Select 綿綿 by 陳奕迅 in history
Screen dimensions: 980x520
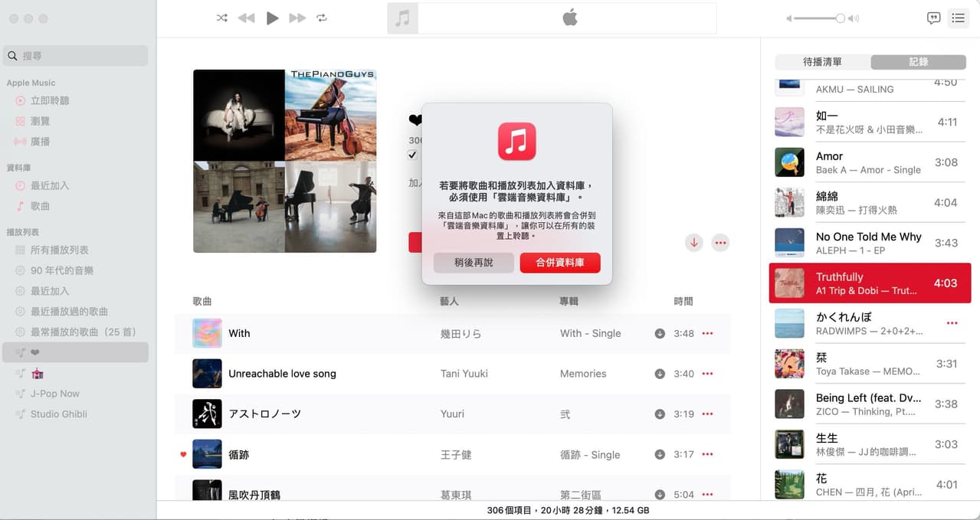click(870, 203)
